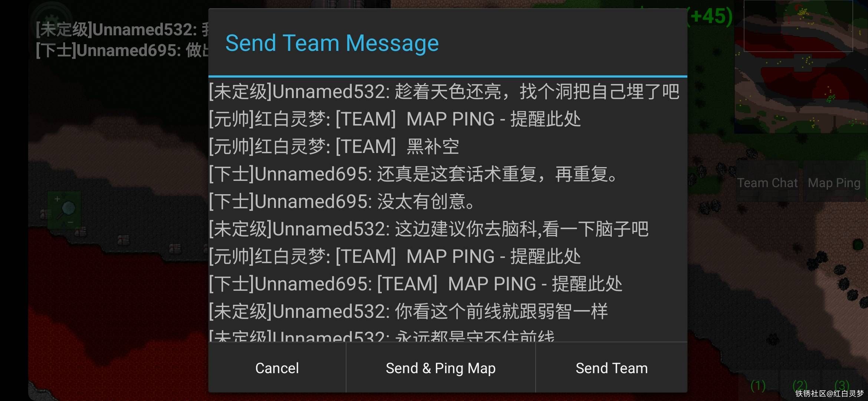The width and height of the screenshot is (868, 401).
Task: Open the settings gear icon
Action: click(52, 19)
